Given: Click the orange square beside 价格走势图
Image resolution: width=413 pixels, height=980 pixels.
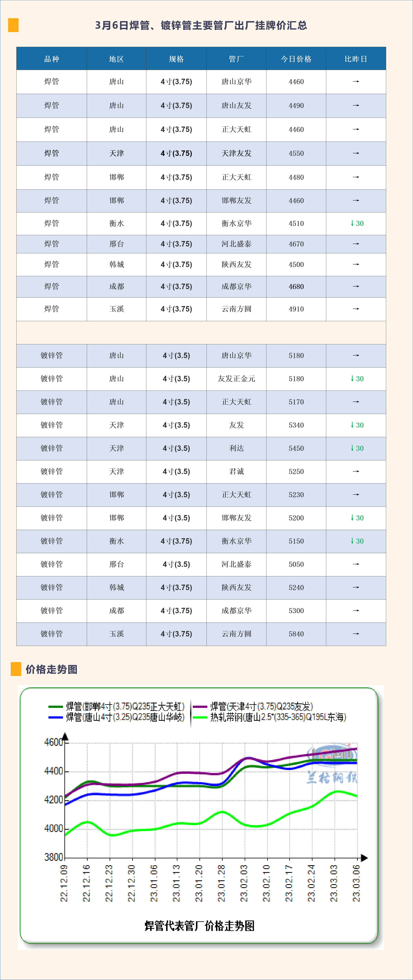Looking at the screenshot, I should coord(16,669).
